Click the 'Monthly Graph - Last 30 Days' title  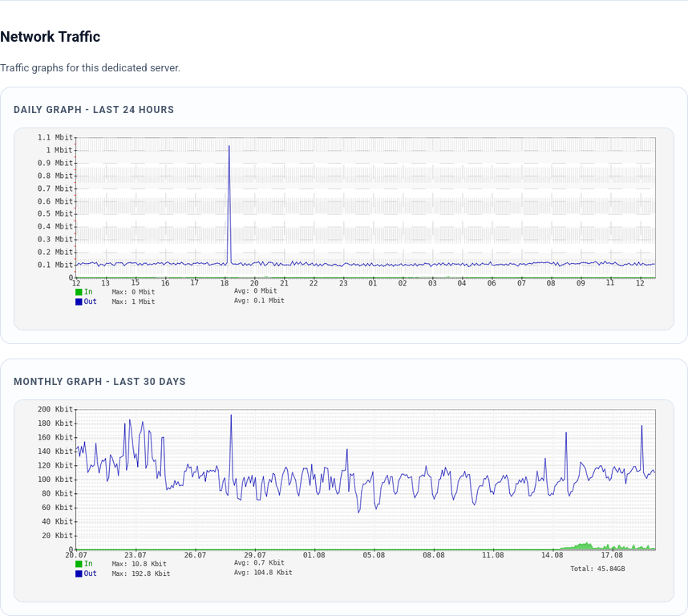[99, 382]
